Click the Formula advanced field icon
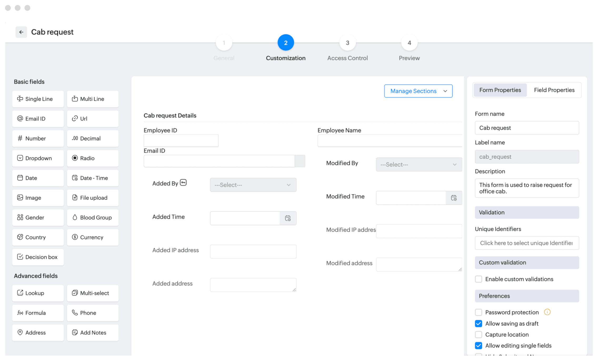598x364 pixels. [20, 313]
